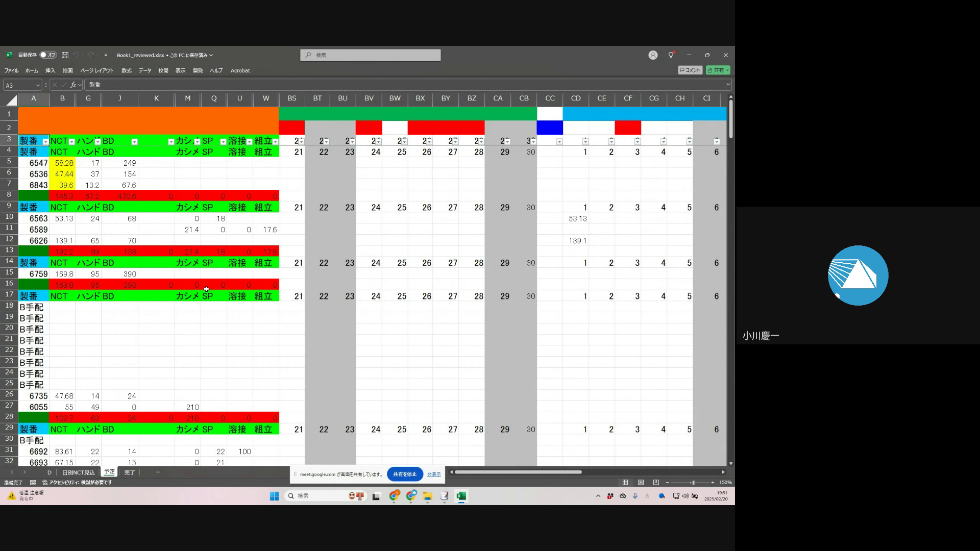Adjust the zoom level slider
Image resolution: width=980 pixels, height=551 pixels.
[x=693, y=483]
